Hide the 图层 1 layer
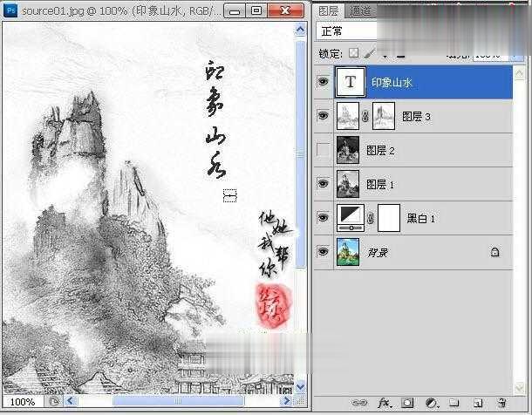 click(x=323, y=183)
